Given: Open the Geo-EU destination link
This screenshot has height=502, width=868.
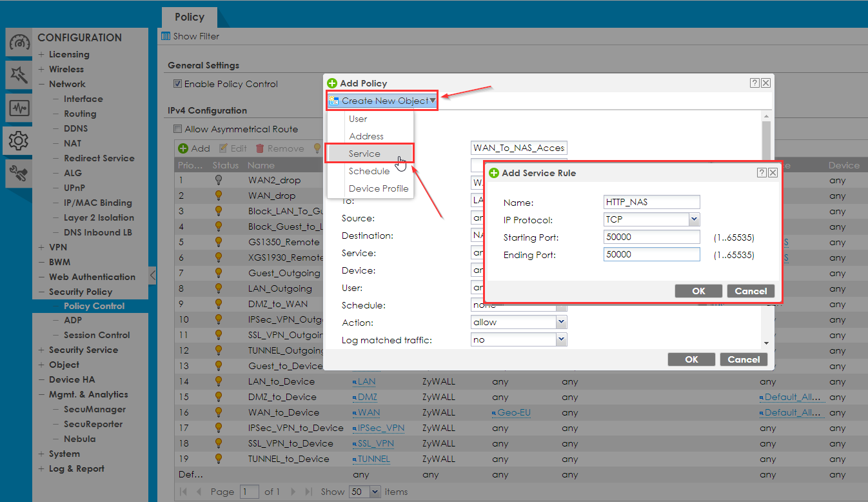Looking at the screenshot, I should 511,412.
